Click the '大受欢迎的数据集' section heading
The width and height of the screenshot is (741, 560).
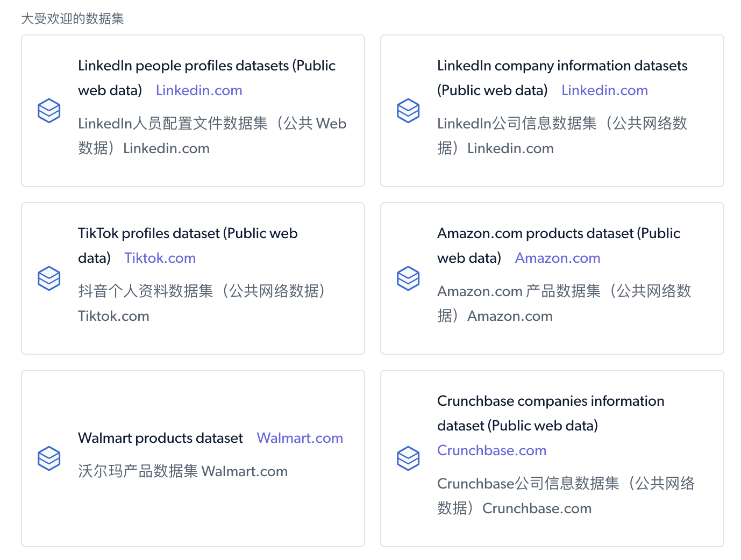coord(73,19)
